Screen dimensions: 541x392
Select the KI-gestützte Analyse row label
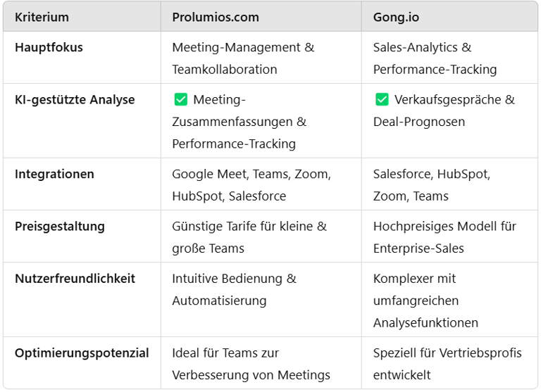pyautogui.click(x=75, y=100)
